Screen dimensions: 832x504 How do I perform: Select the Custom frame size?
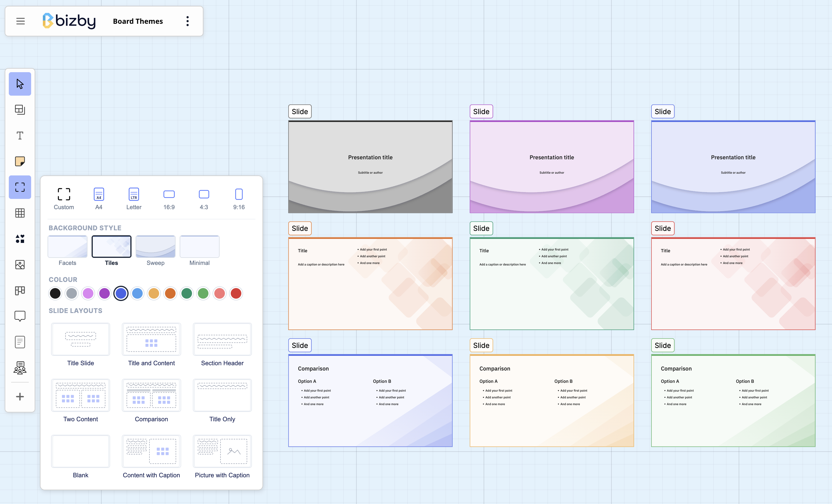pos(64,199)
